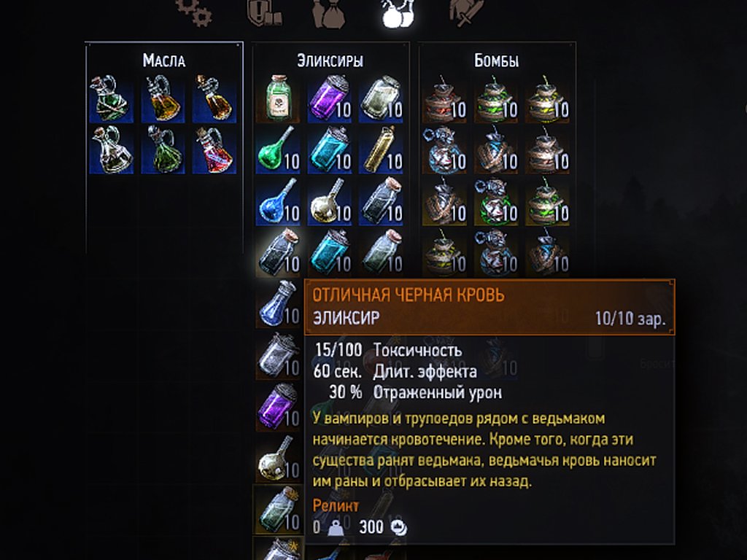The height and width of the screenshot is (560, 747).
Task: Switch to the shield quest items tab
Action: [x=264, y=12]
